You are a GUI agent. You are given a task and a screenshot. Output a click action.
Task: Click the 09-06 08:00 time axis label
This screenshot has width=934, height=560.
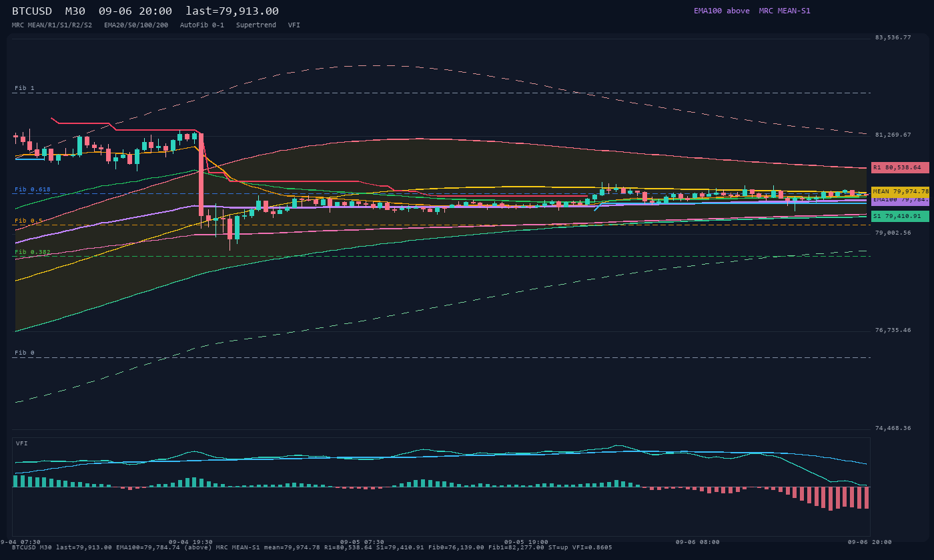pos(698,542)
